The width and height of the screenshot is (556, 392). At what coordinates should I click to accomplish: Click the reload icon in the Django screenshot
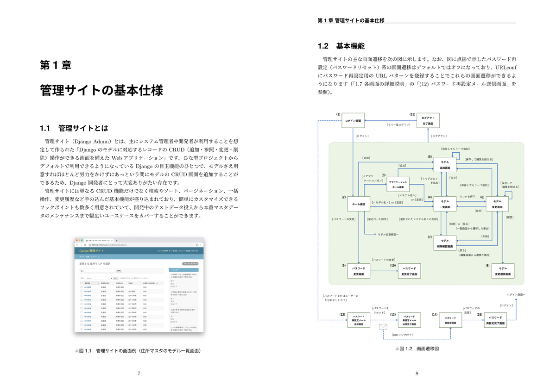point(85,244)
